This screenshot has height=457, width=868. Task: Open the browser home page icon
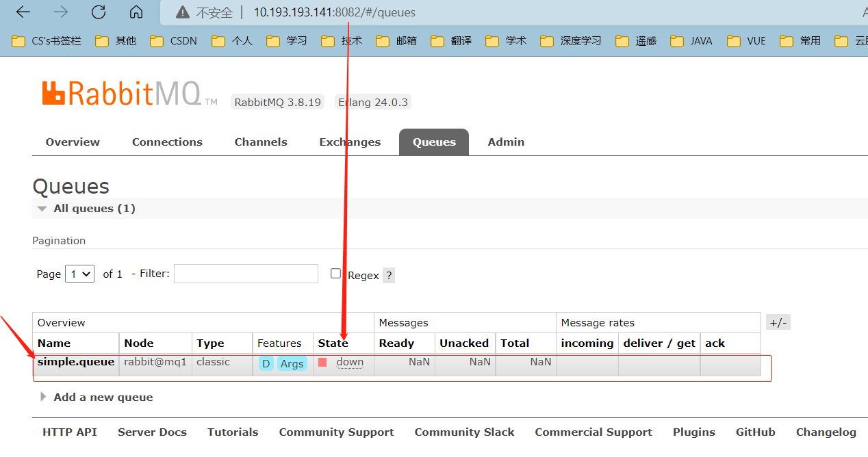coord(136,12)
